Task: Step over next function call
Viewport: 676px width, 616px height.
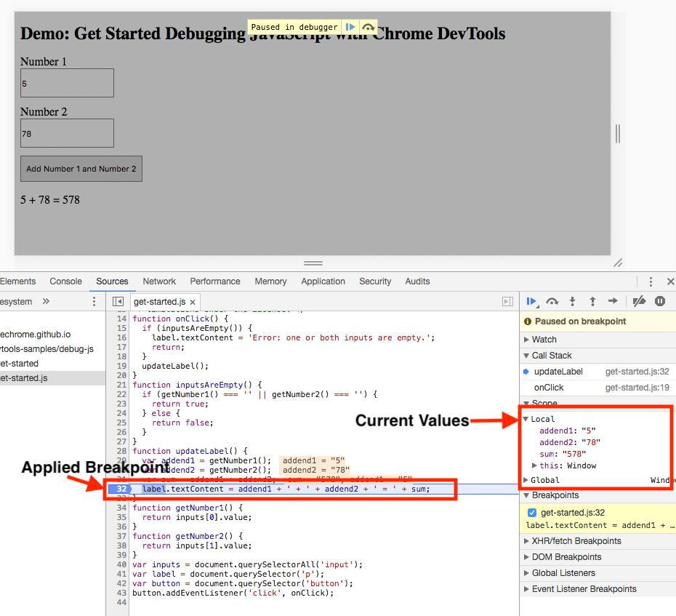Action: click(x=552, y=301)
